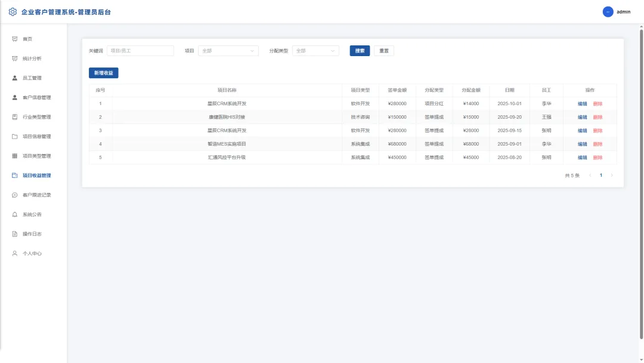
Task: Click the 新增收益 button
Action: tap(104, 73)
